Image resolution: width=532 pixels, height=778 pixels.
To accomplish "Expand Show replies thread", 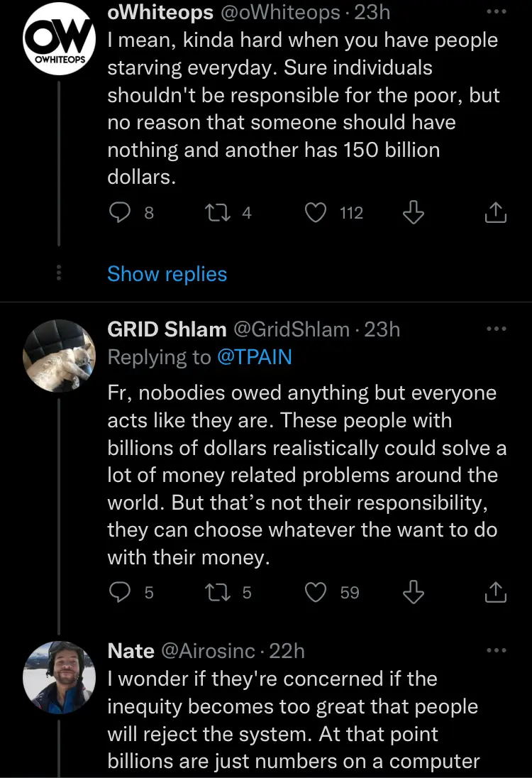I will pos(167,274).
